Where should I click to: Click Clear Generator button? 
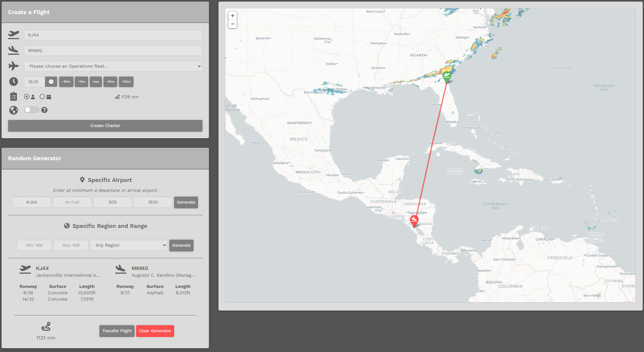point(155,331)
